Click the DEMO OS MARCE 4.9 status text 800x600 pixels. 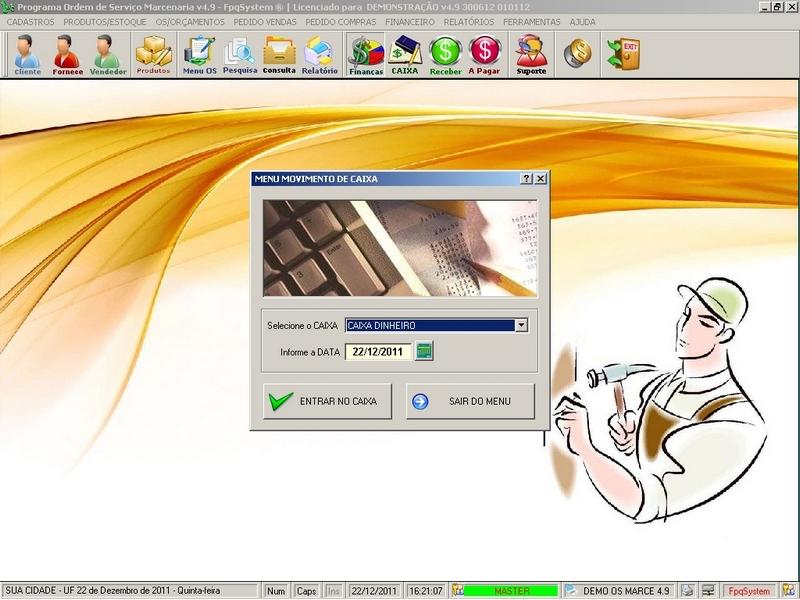click(626, 591)
